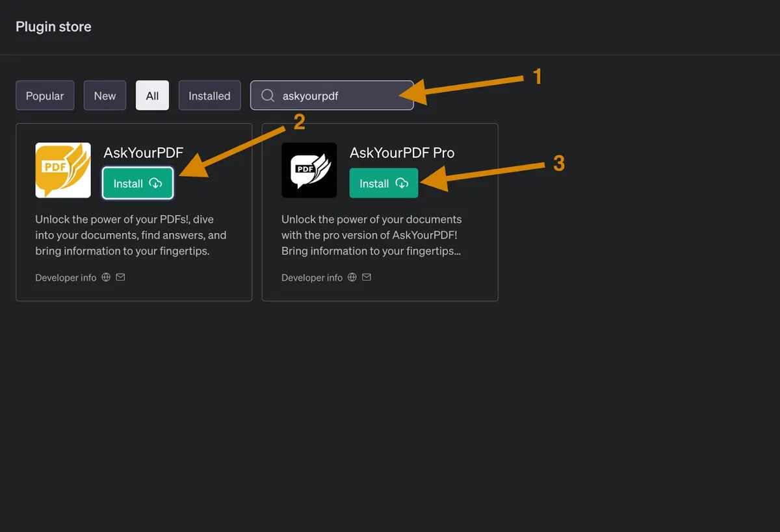Install the AskYourPDF plugin
Image resolution: width=780 pixels, height=532 pixels.
(x=138, y=183)
